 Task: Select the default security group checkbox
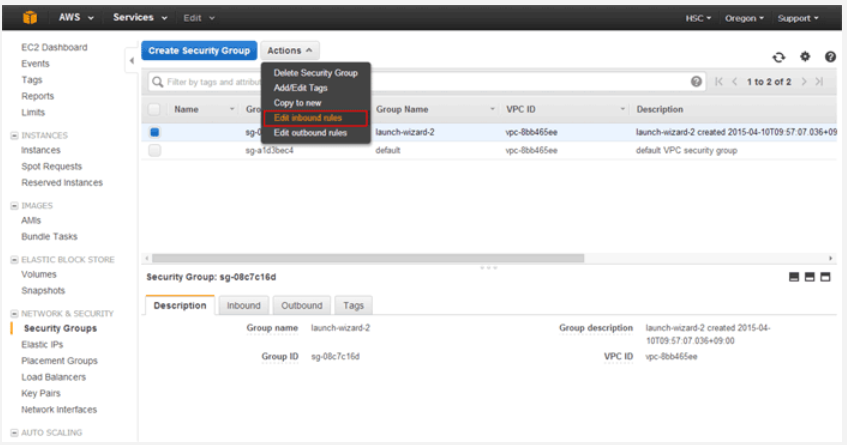coord(154,151)
